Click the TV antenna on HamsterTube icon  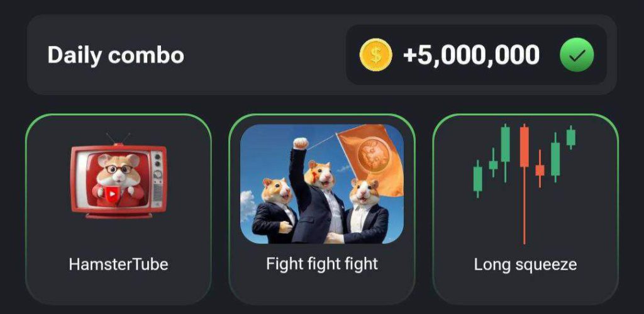tap(118, 138)
